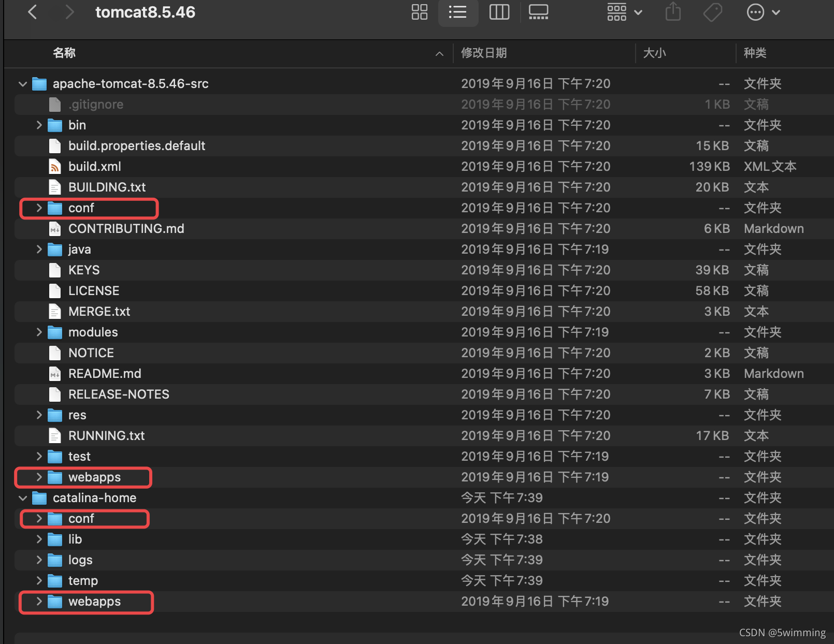
Task: Click the '今天 下午7:38' date of lib
Action: tap(502, 539)
